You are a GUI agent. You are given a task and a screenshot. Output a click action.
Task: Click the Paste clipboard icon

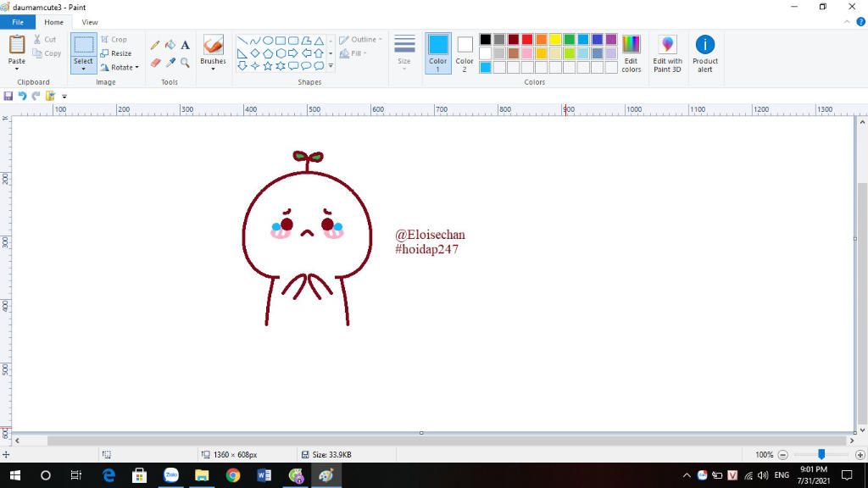17,45
